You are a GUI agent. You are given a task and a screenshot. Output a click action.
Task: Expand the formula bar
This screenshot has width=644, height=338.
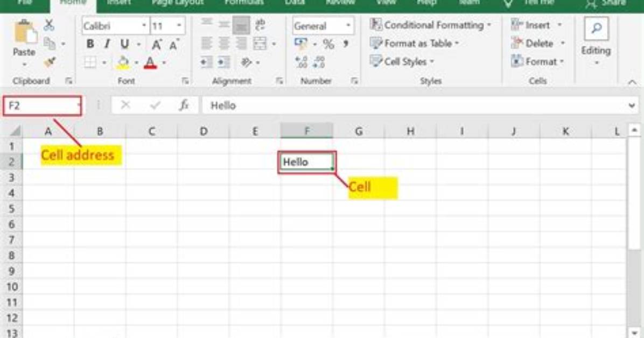point(632,105)
